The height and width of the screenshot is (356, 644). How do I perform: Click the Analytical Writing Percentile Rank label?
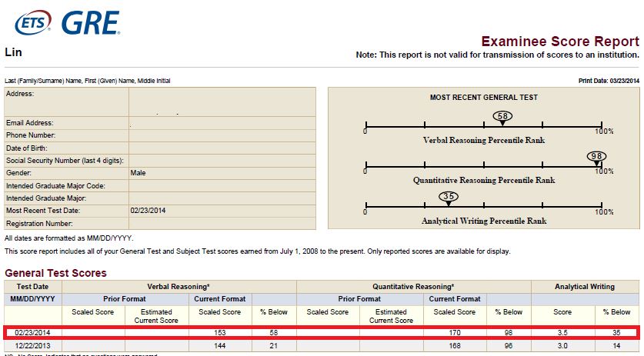(x=484, y=221)
